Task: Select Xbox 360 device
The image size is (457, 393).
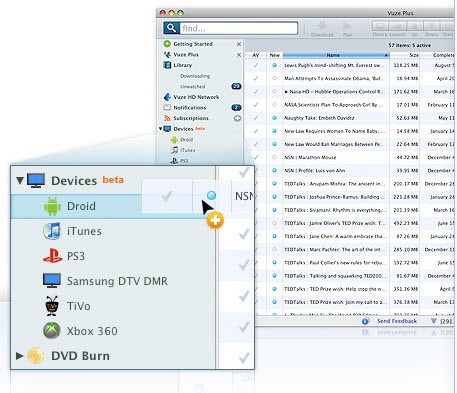Action: coord(92,331)
